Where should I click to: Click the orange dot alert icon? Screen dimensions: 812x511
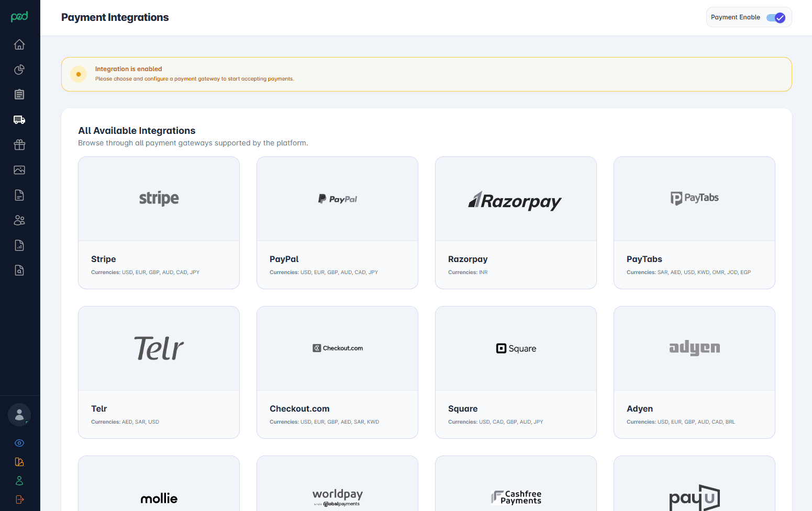pyautogui.click(x=79, y=74)
